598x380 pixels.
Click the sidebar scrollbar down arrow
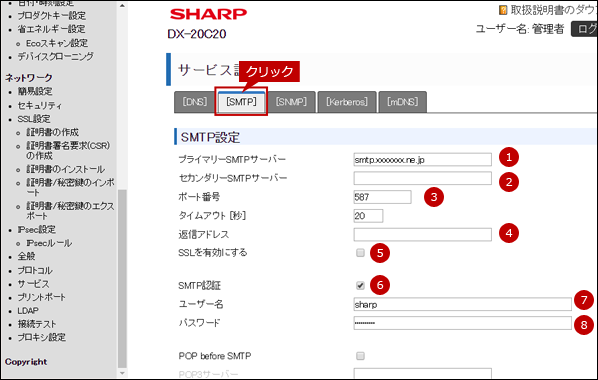122,373
